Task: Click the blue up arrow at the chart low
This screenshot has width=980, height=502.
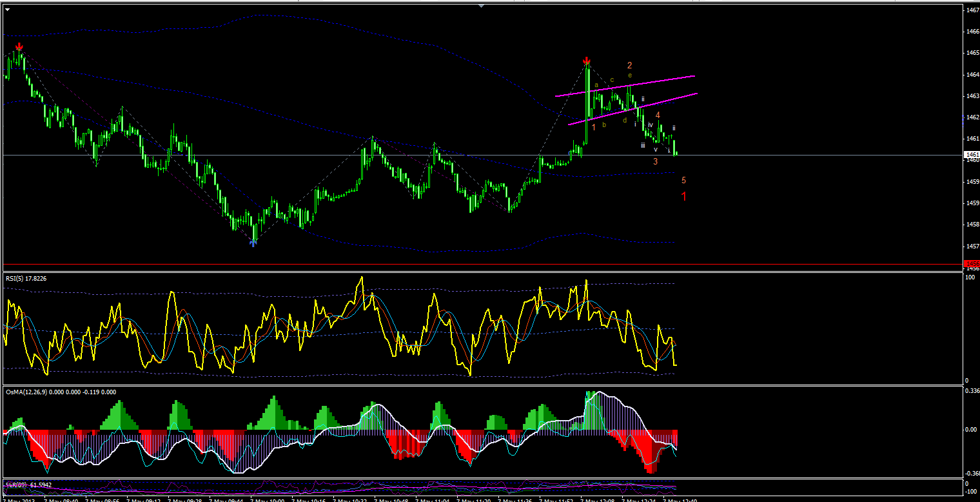Action: point(253,242)
